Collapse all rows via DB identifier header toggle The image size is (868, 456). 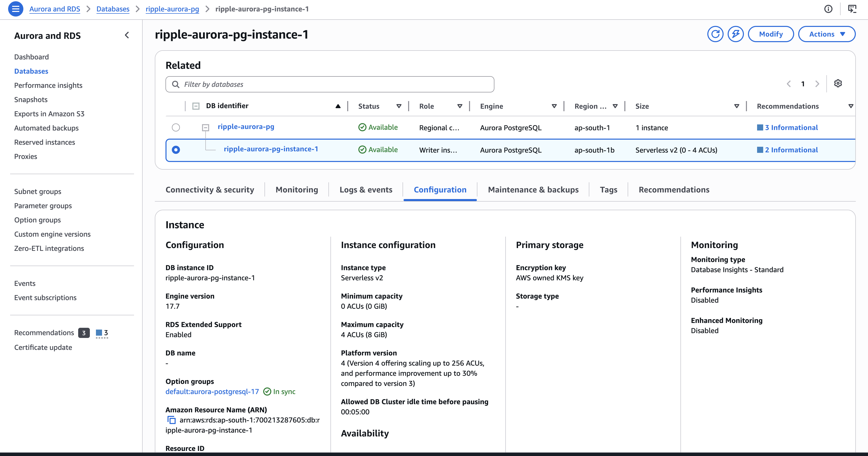196,106
